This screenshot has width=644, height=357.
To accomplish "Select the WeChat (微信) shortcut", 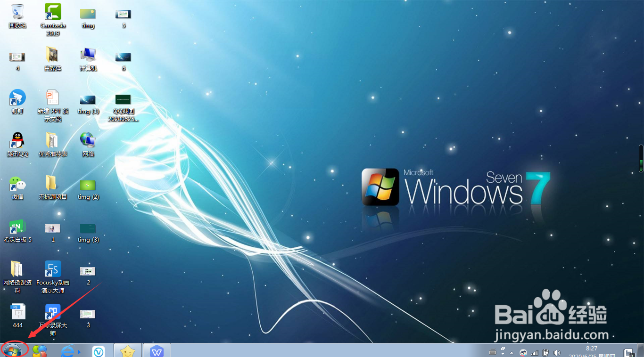I will pos(17,187).
